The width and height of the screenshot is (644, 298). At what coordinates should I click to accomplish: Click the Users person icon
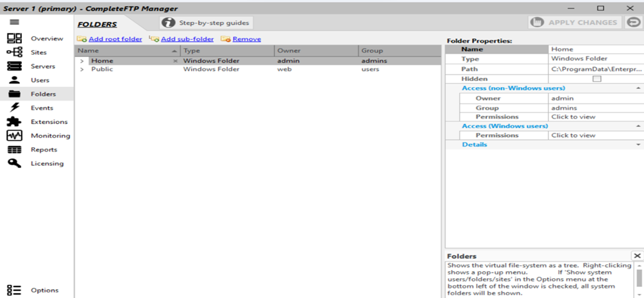pyautogui.click(x=14, y=80)
